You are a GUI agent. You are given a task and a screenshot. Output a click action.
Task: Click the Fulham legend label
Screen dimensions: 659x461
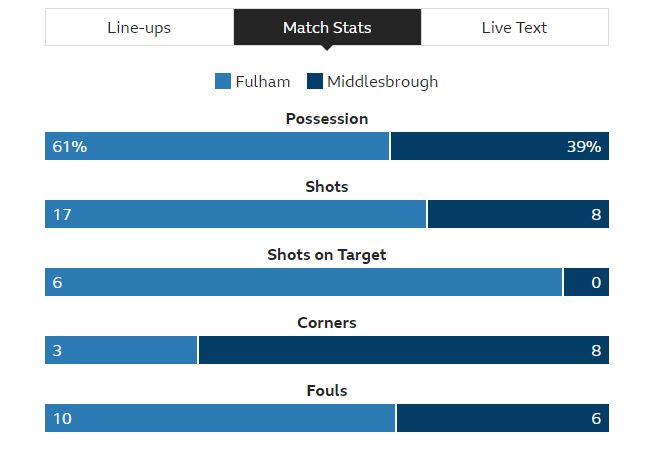[x=263, y=82]
